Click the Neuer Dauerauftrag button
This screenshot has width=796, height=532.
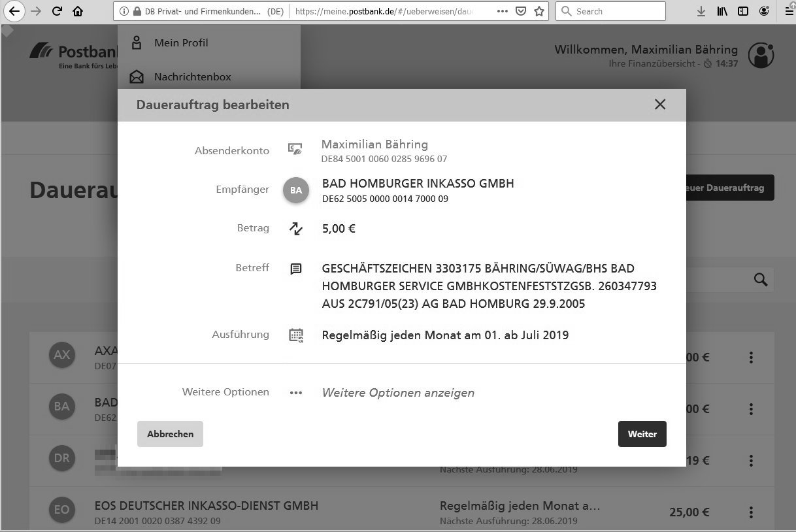[x=730, y=188]
